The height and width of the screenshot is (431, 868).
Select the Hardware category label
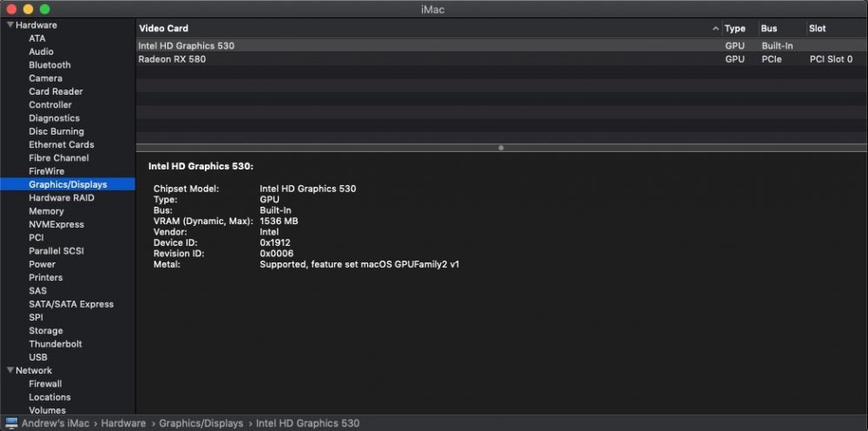36,25
